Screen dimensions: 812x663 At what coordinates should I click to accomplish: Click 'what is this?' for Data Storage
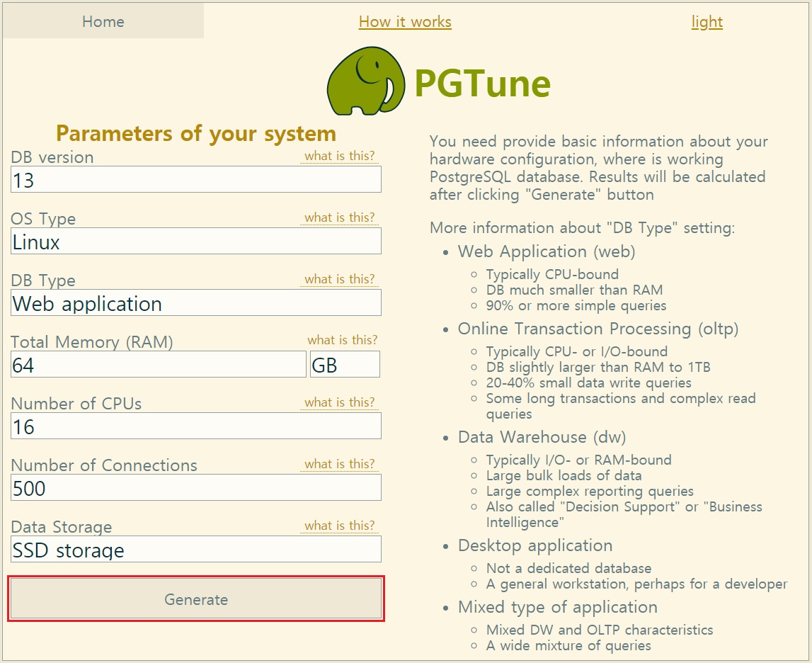339,526
